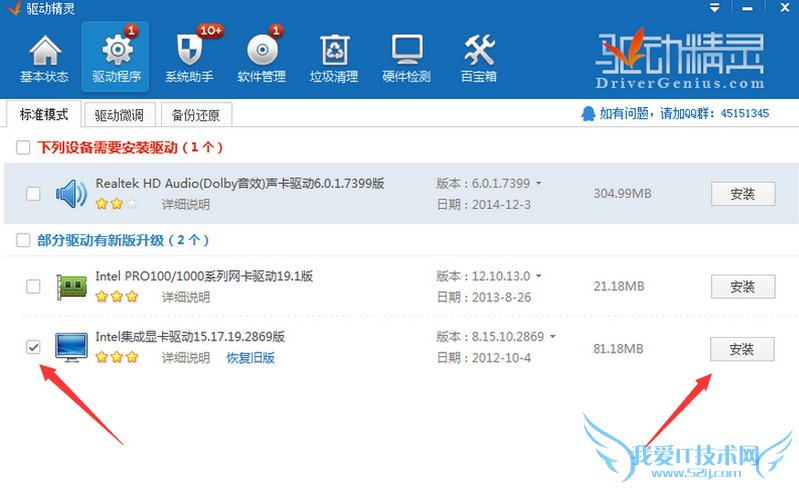Click the Intel network card icon

pyautogui.click(x=71, y=286)
